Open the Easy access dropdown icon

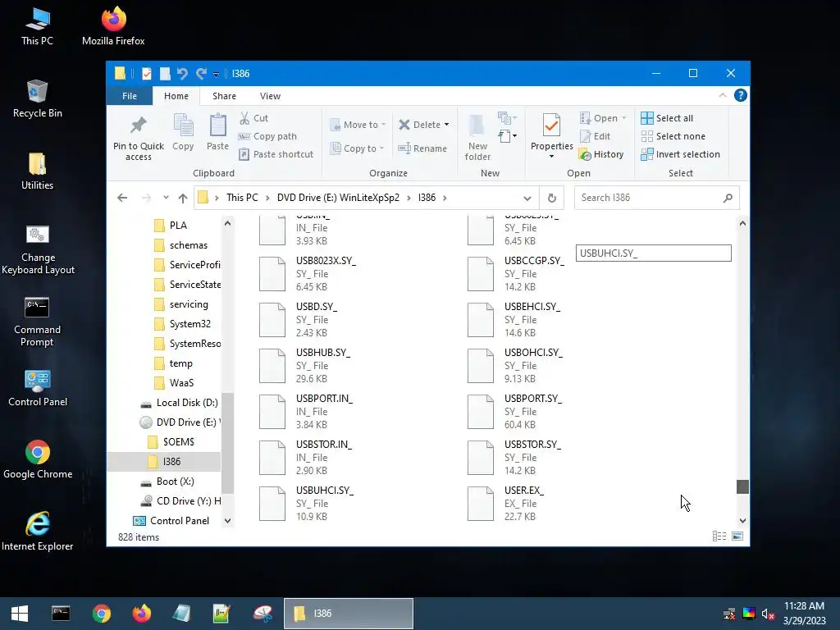click(507, 135)
